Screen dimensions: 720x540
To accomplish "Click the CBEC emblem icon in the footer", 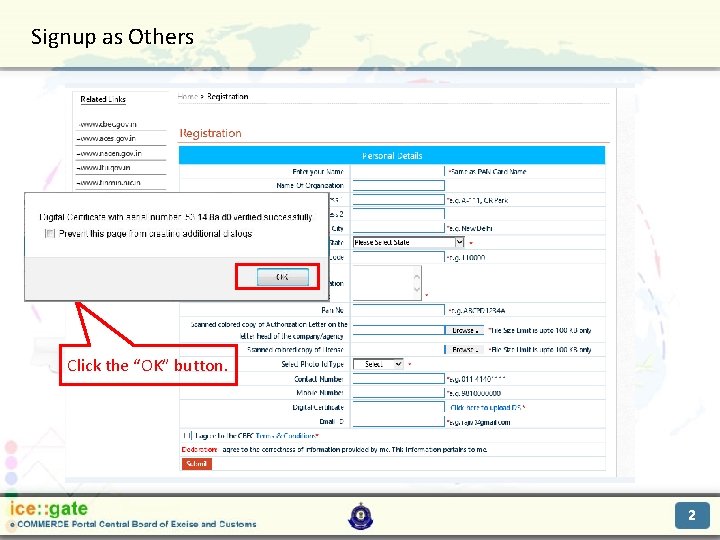I will (x=361, y=516).
